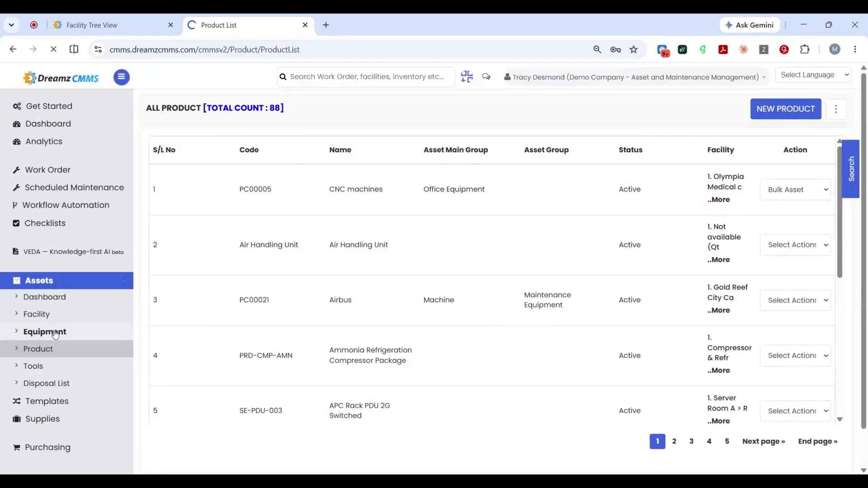Click the Next page link
This screenshot has height=488, width=868.
pyautogui.click(x=763, y=441)
